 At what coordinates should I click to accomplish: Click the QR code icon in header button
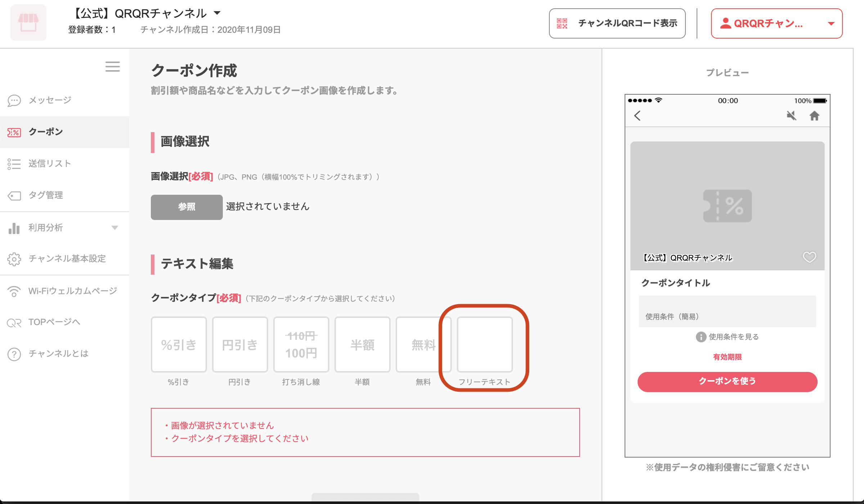pyautogui.click(x=562, y=23)
